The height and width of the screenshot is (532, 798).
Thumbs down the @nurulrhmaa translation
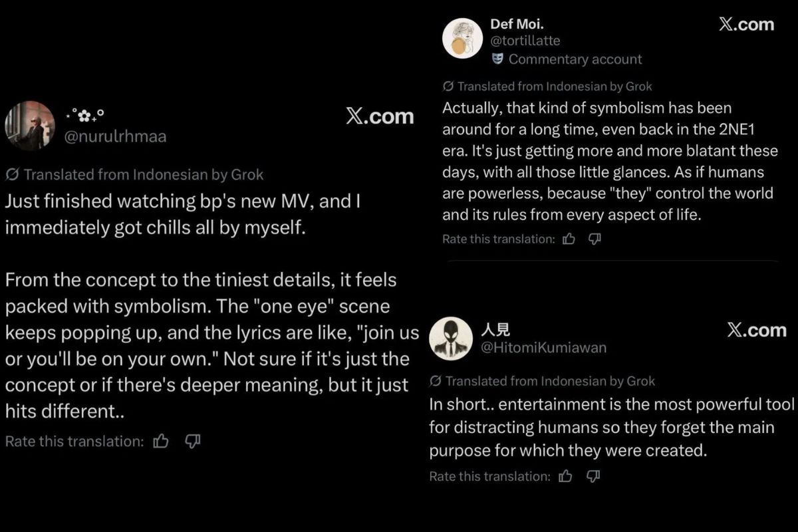pos(193,441)
